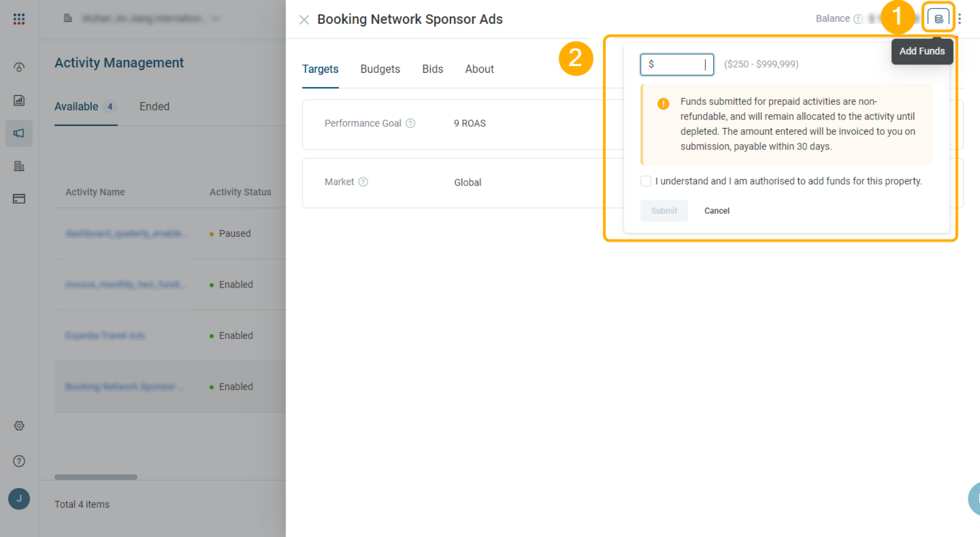Click the ($250 - $999,999) range hint

coord(761,64)
